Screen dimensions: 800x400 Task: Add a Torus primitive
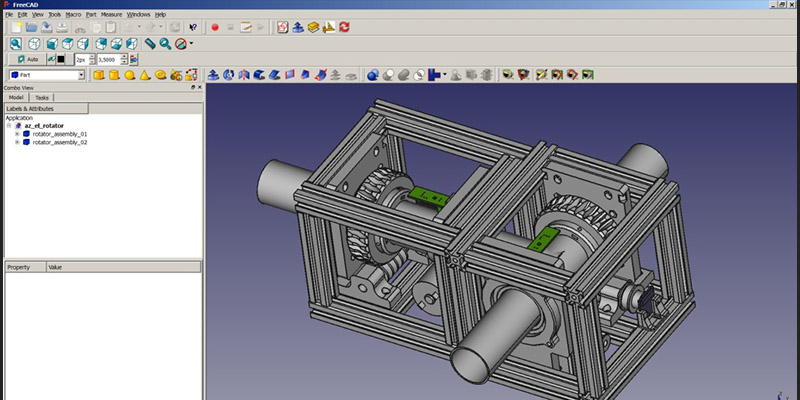click(x=160, y=75)
